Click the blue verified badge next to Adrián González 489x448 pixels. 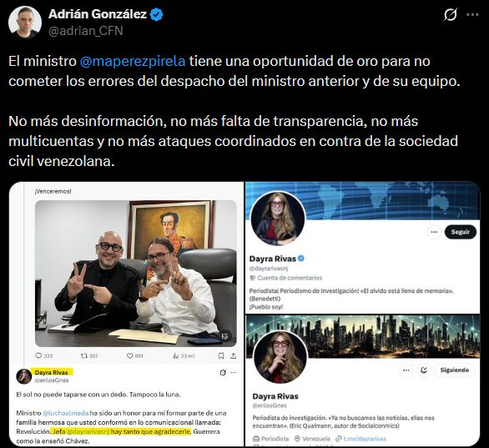click(x=156, y=14)
